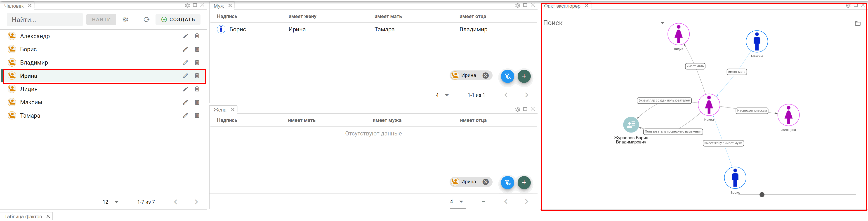Delete the Тамара entry
The width and height of the screenshot is (868, 221).
click(197, 115)
